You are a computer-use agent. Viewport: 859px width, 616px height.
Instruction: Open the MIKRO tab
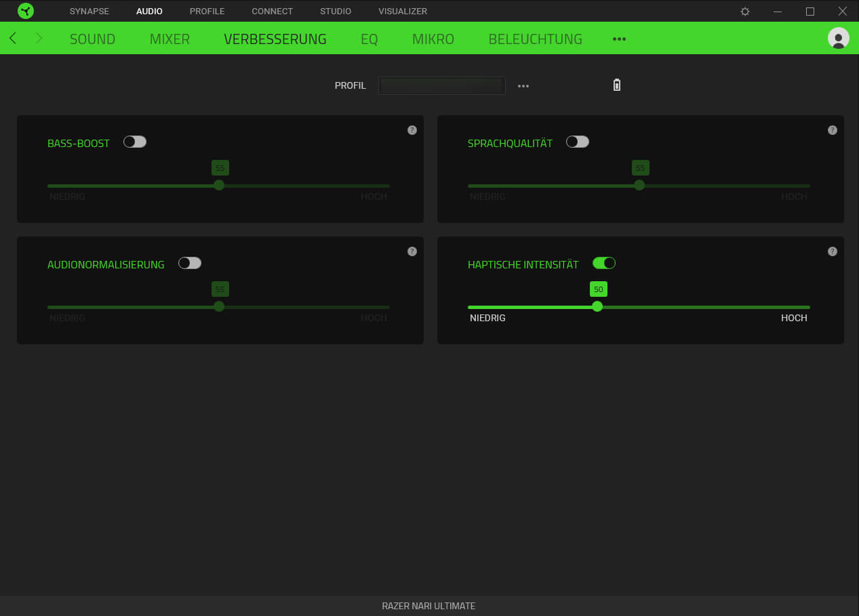(x=433, y=39)
